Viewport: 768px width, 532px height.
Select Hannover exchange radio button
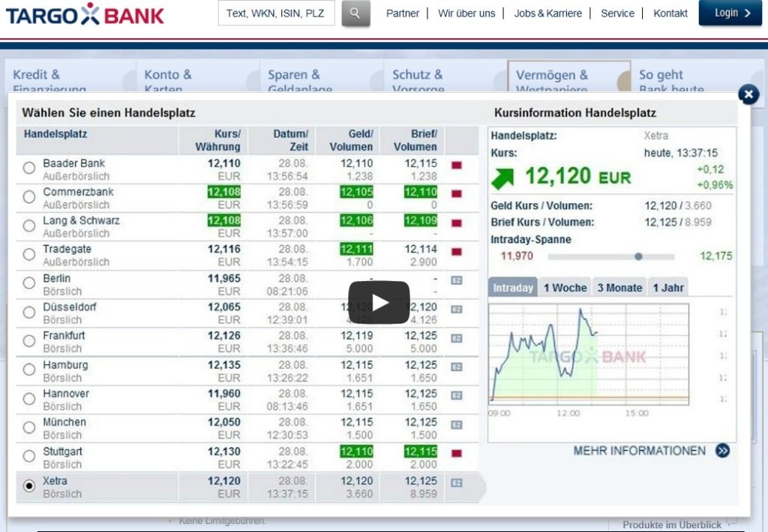(x=29, y=399)
